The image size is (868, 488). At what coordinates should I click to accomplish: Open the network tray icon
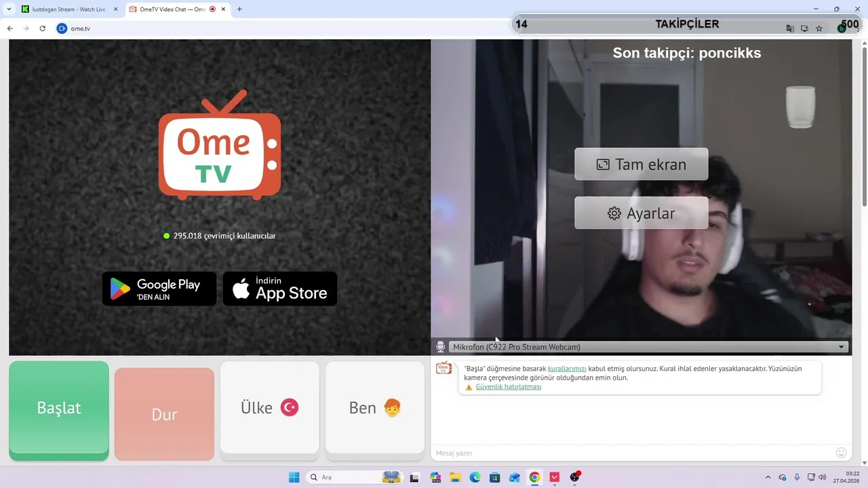point(811,477)
